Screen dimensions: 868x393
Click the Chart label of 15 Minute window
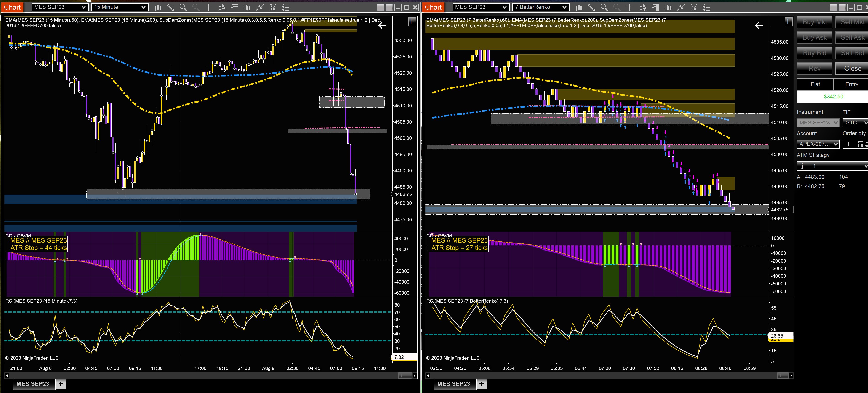(x=13, y=7)
